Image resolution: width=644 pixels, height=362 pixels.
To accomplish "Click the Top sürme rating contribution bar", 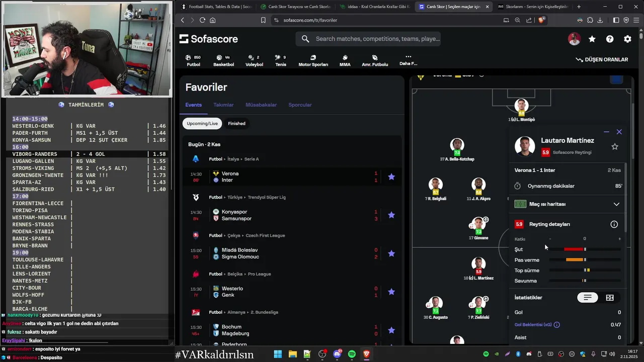I will click(x=585, y=270).
